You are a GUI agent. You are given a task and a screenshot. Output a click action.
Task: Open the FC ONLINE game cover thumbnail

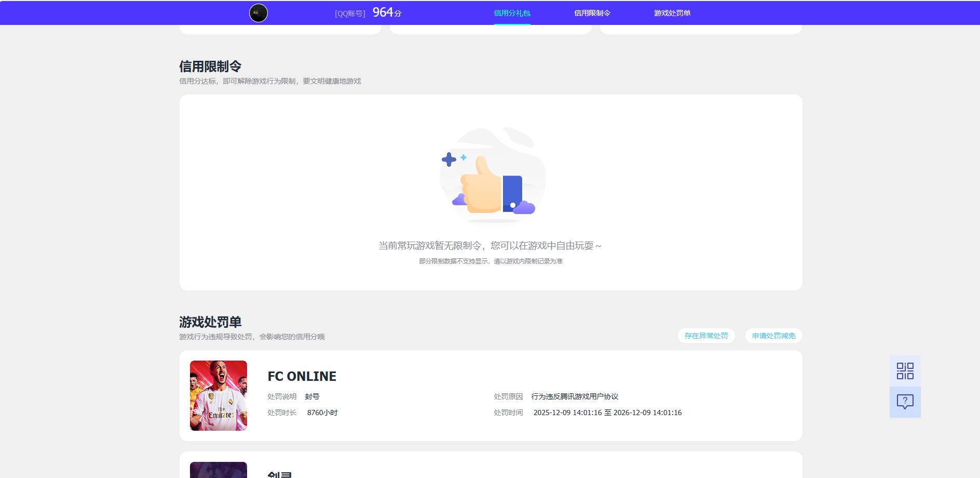click(x=219, y=395)
